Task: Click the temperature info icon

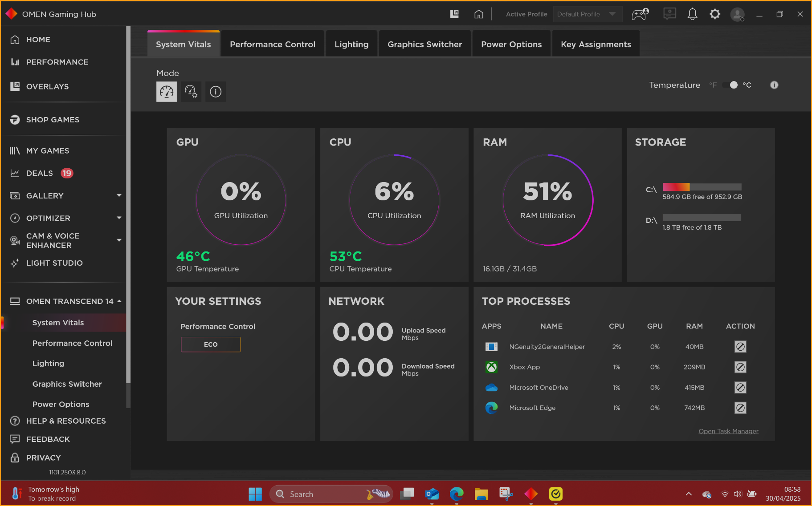Action: (774, 85)
